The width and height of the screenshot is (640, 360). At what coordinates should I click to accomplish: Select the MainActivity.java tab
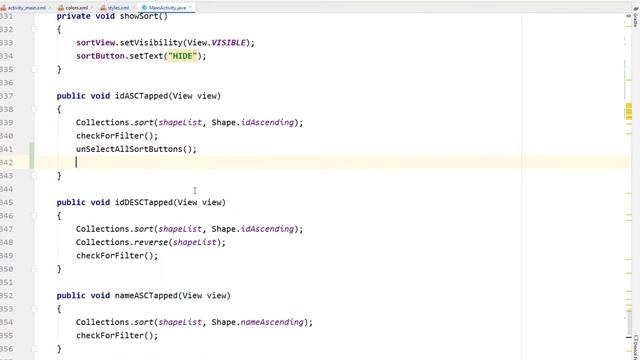click(167, 8)
